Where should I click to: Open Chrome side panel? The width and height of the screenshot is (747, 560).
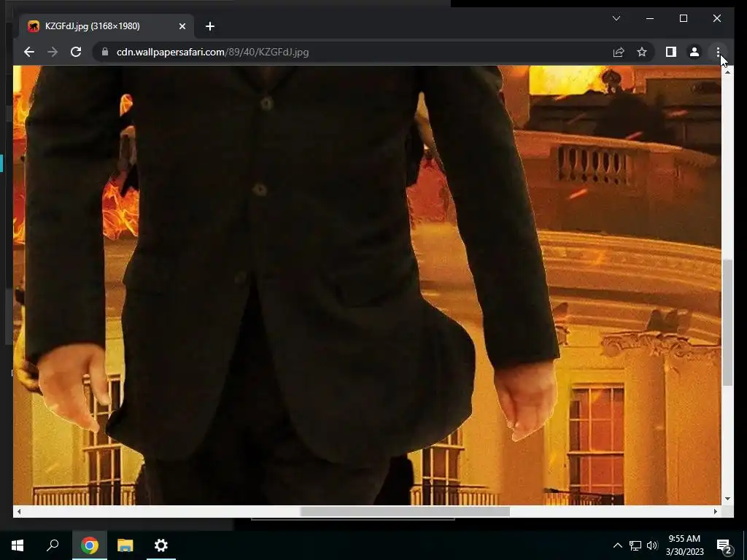click(671, 52)
